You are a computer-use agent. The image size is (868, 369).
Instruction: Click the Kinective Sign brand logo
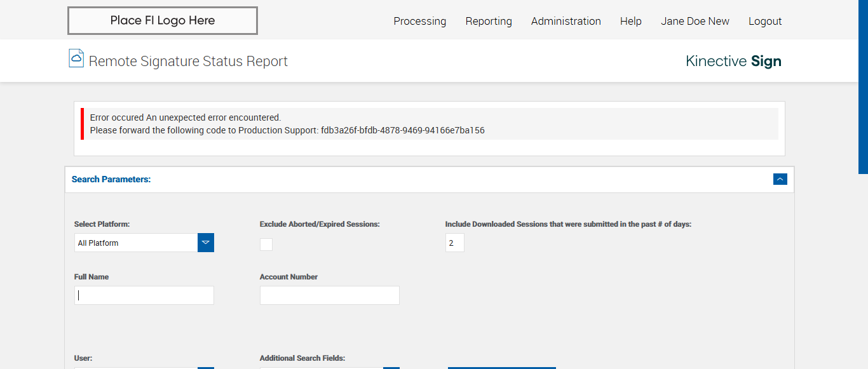point(734,61)
